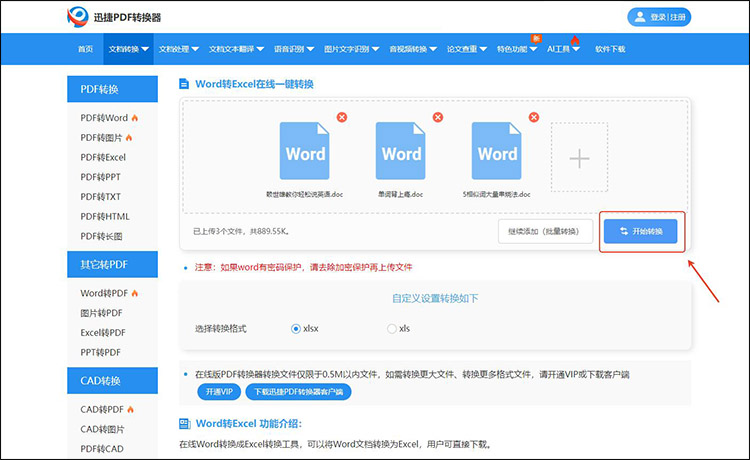Remove the .doc file starting with 5

point(534,117)
